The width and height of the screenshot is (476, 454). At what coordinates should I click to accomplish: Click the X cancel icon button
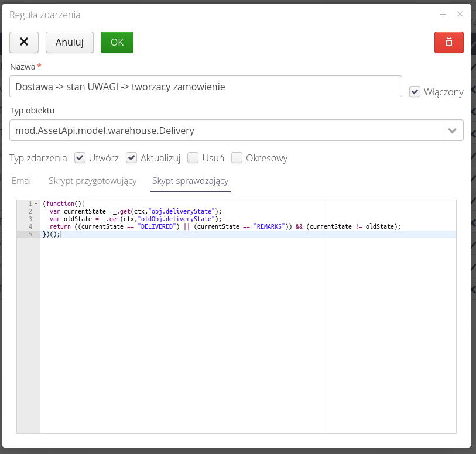click(x=24, y=42)
